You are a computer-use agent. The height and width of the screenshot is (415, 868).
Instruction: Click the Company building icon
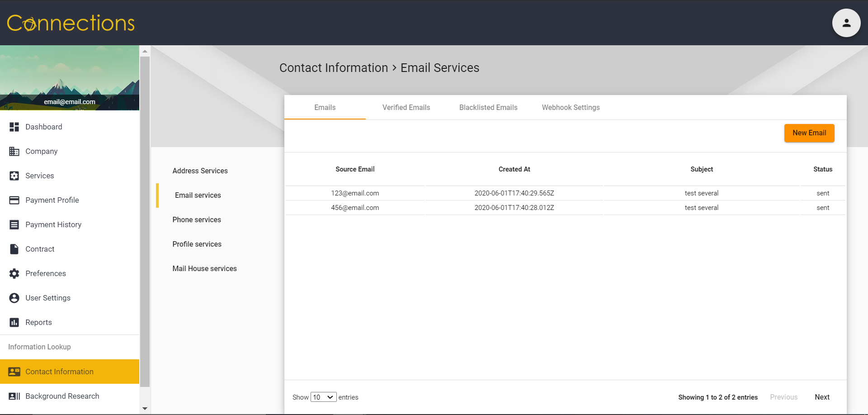14,151
